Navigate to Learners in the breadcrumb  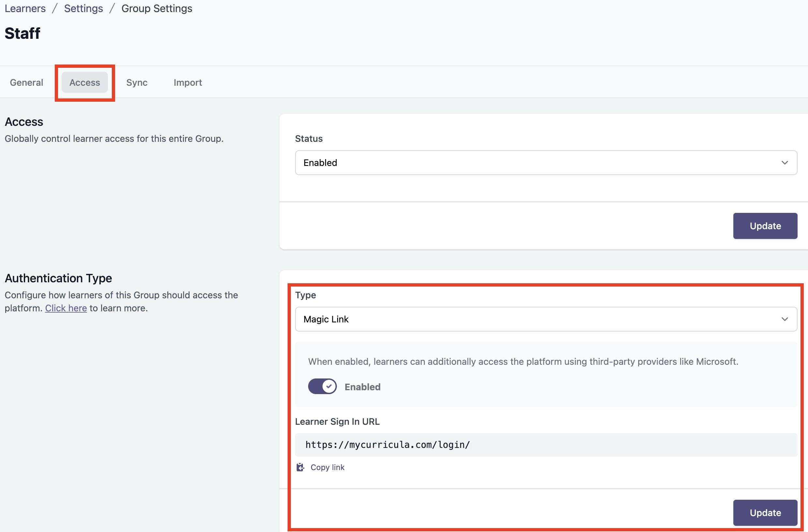pyautogui.click(x=25, y=8)
